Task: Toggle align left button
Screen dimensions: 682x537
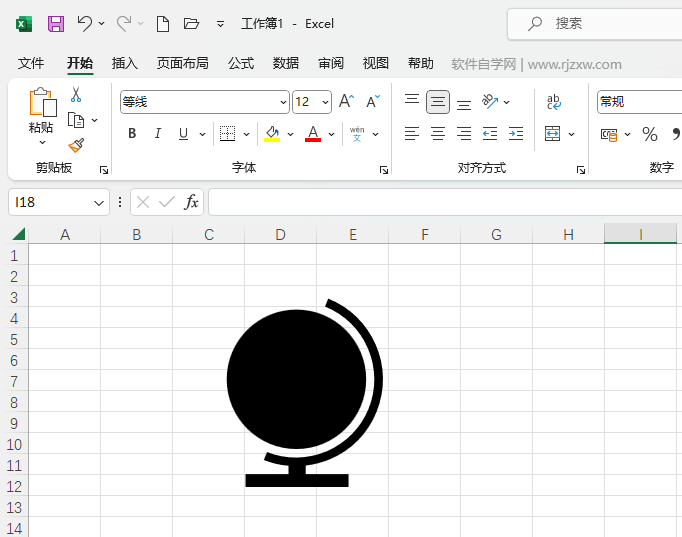Action: click(411, 134)
